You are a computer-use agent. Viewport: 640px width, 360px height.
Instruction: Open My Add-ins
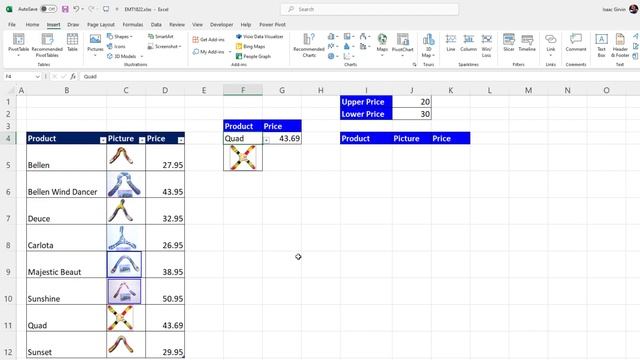click(211, 52)
